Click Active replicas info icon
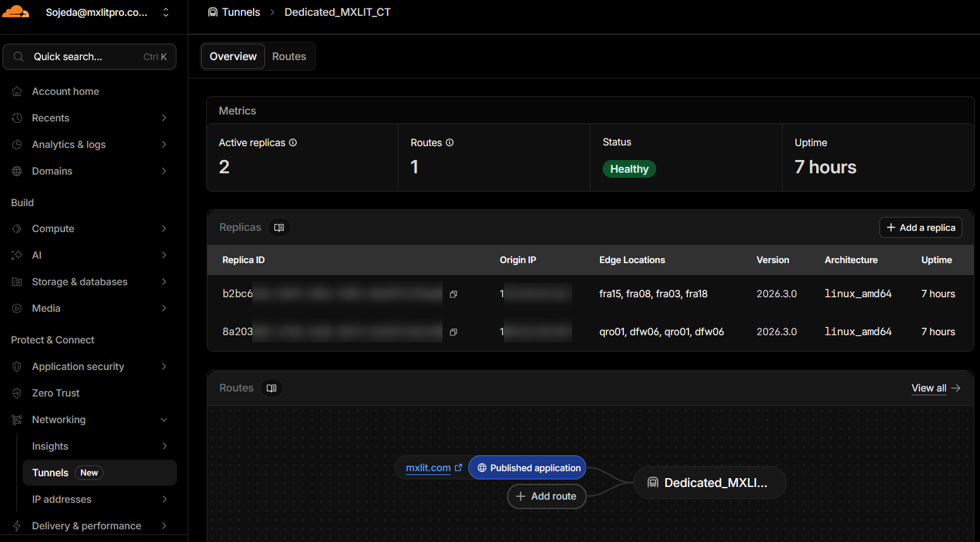980x542 pixels. (x=293, y=143)
